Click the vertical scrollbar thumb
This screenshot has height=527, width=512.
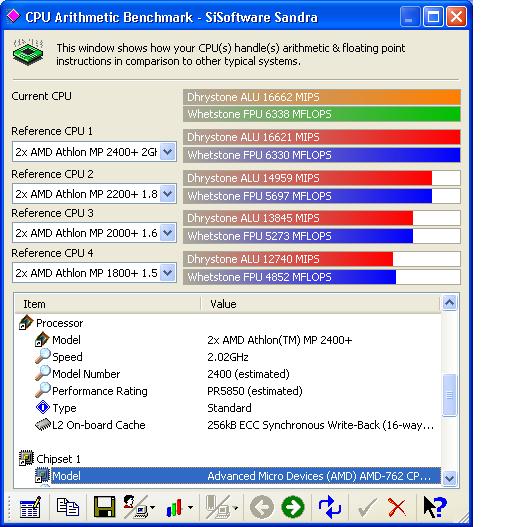click(449, 395)
